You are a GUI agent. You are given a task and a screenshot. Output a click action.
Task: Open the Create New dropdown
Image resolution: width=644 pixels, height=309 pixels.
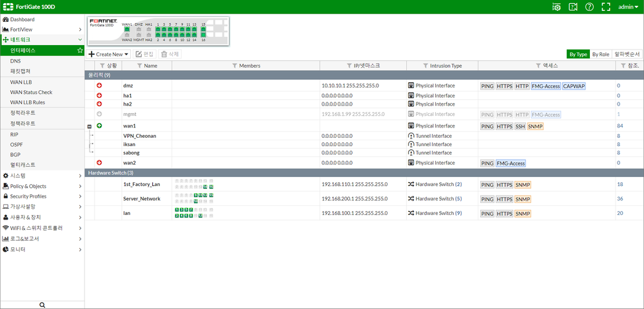109,54
